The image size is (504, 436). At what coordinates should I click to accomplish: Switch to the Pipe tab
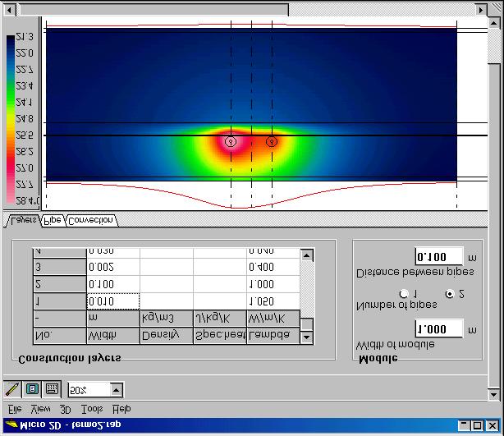tap(53, 221)
